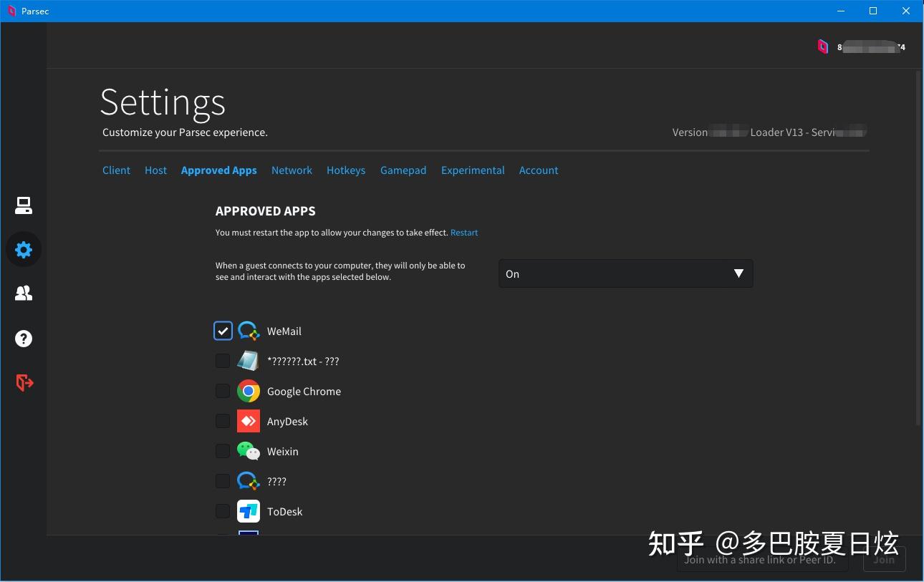
Task: Click the log out icon in the sidebar
Action: [24, 382]
